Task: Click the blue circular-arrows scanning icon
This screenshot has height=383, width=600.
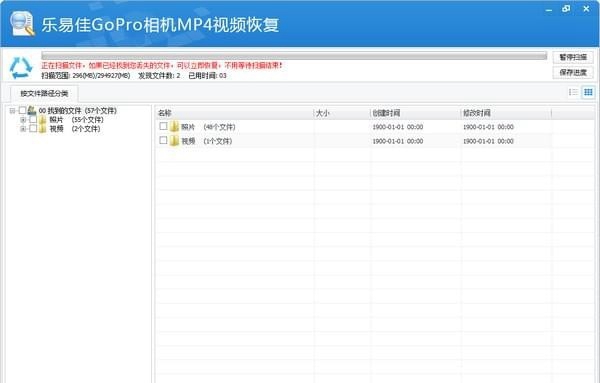Action: [x=21, y=68]
